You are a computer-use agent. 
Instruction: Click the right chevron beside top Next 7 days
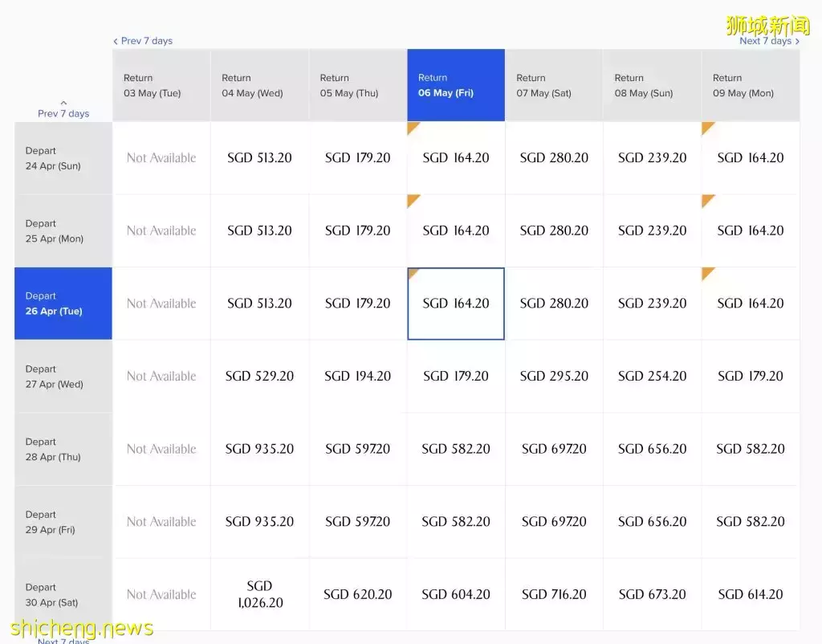pos(797,42)
